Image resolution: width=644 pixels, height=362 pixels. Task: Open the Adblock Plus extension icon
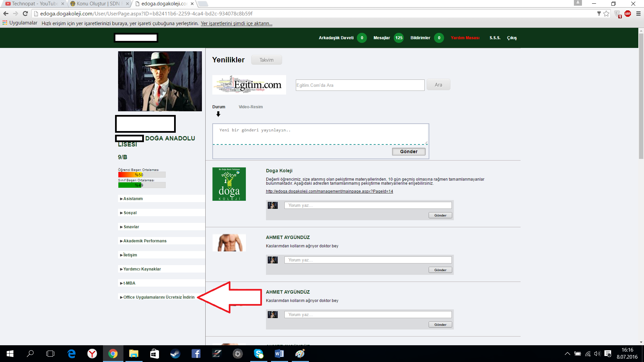tap(628, 14)
